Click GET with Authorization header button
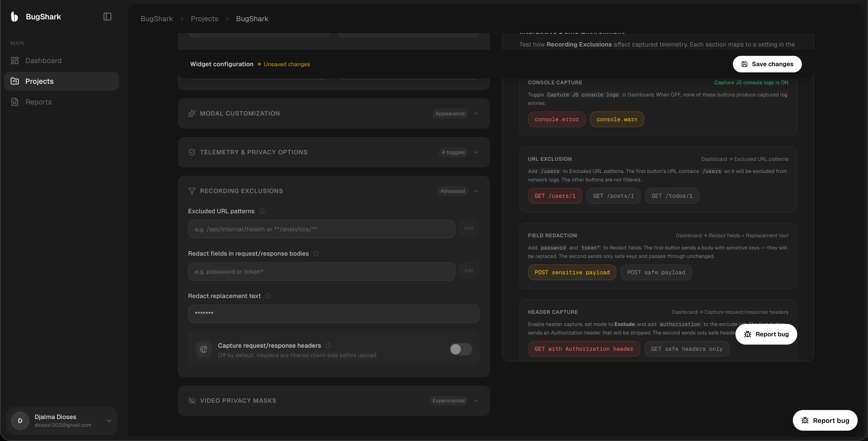868x441 pixels. [584, 349]
